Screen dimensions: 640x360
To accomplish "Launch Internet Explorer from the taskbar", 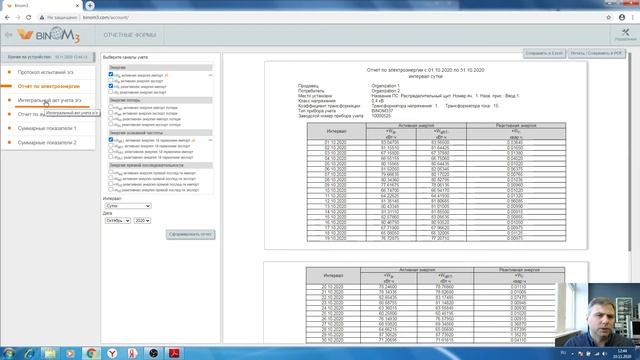I will (x=29, y=353).
